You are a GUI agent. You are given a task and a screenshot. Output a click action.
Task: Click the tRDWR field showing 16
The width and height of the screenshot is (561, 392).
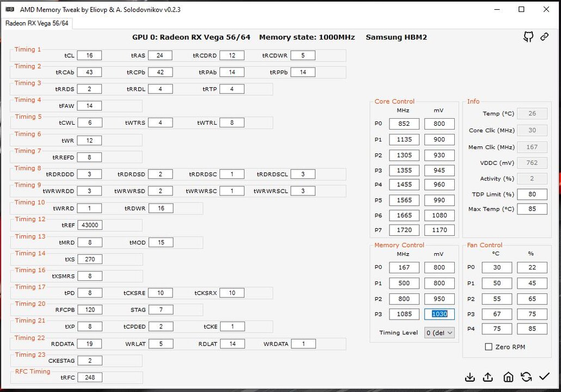(161, 208)
